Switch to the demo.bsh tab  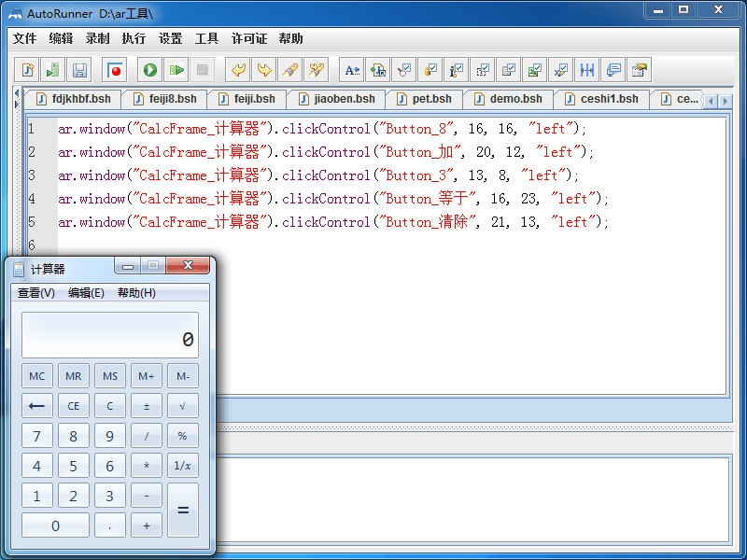pos(507,99)
